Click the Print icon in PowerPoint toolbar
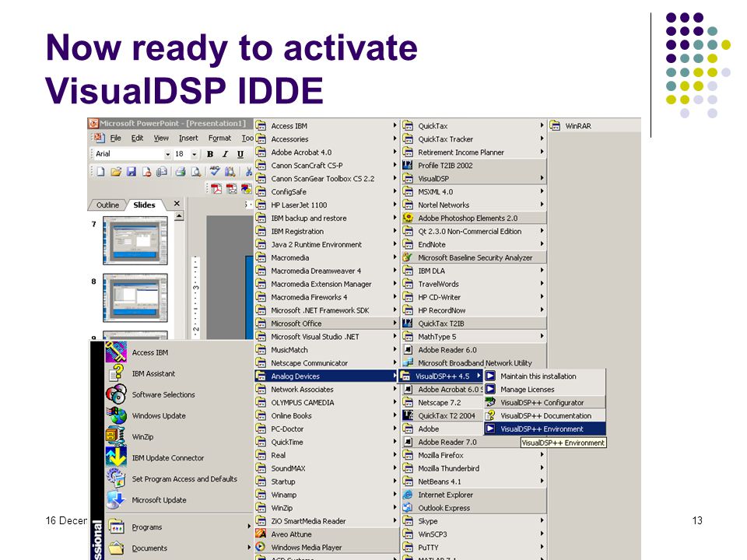The width and height of the screenshot is (747, 560). 181,171
